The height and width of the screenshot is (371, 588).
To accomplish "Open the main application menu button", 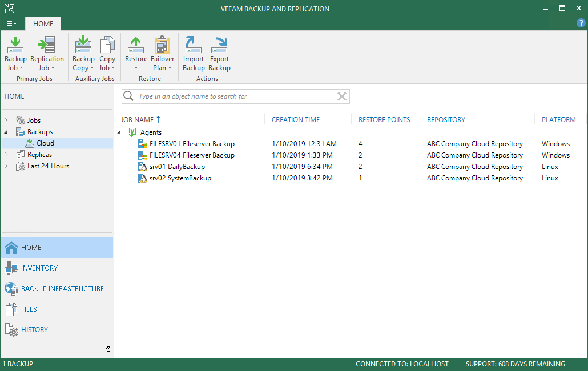I will point(11,23).
